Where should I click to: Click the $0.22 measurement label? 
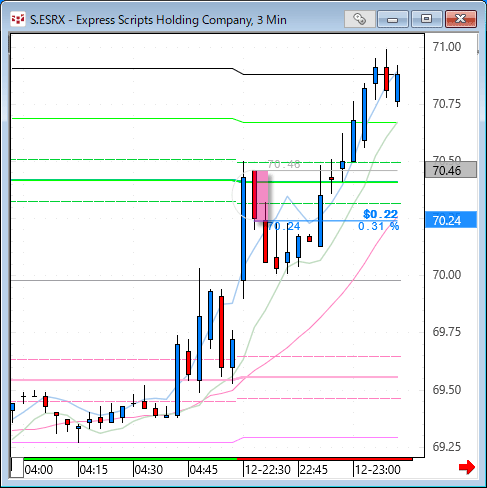point(381,214)
